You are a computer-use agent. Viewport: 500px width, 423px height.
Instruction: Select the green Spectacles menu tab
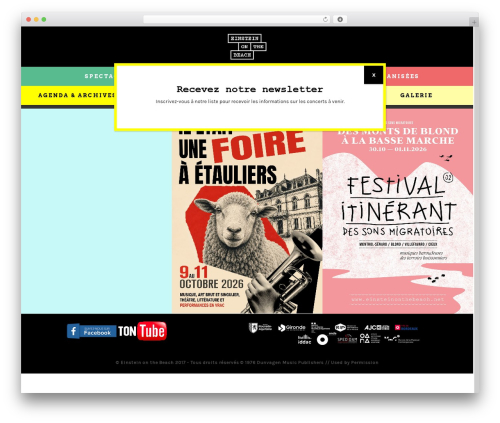68,76
